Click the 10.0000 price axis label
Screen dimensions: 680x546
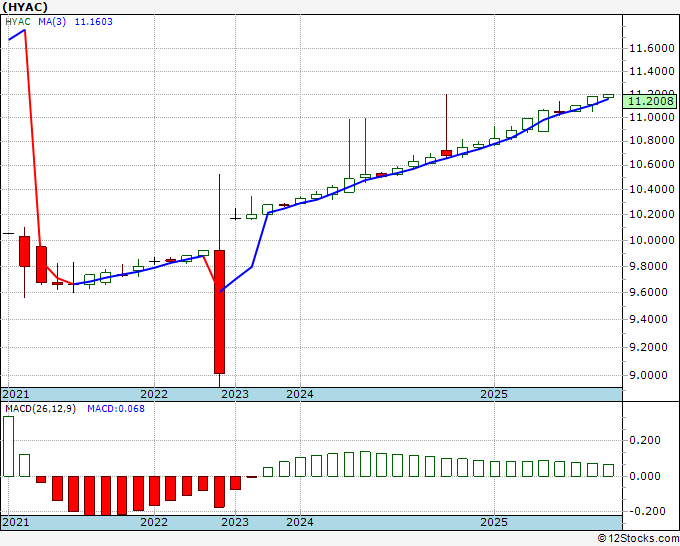(x=652, y=240)
